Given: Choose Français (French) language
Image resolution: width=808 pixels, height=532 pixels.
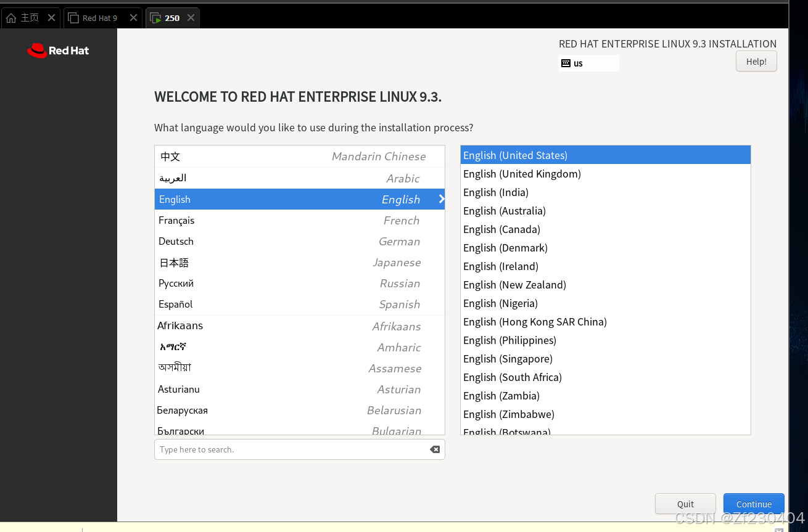Looking at the screenshot, I should (299, 220).
